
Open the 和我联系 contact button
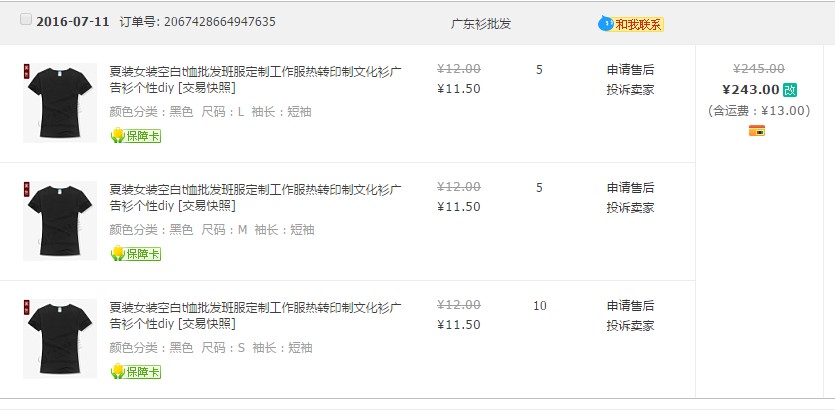638,24
